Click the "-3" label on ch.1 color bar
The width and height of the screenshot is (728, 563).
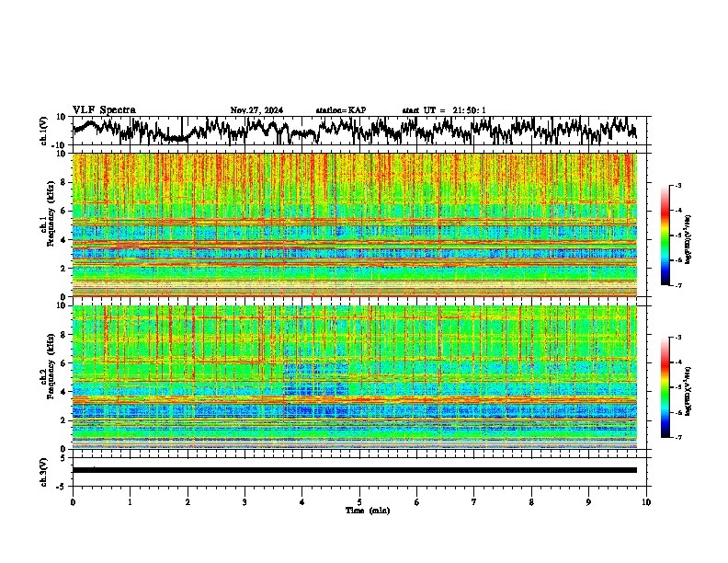pyautogui.click(x=678, y=185)
